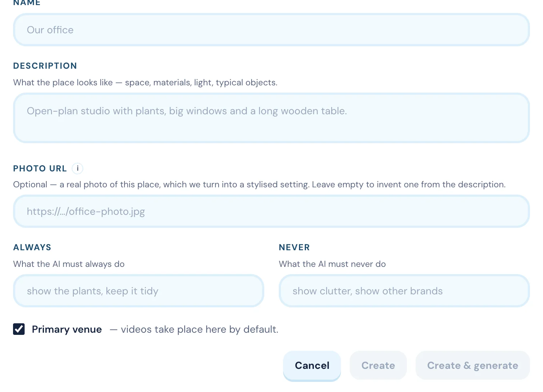Click the Create button
The image size is (543, 392).
pyautogui.click(x=378, y=366)
